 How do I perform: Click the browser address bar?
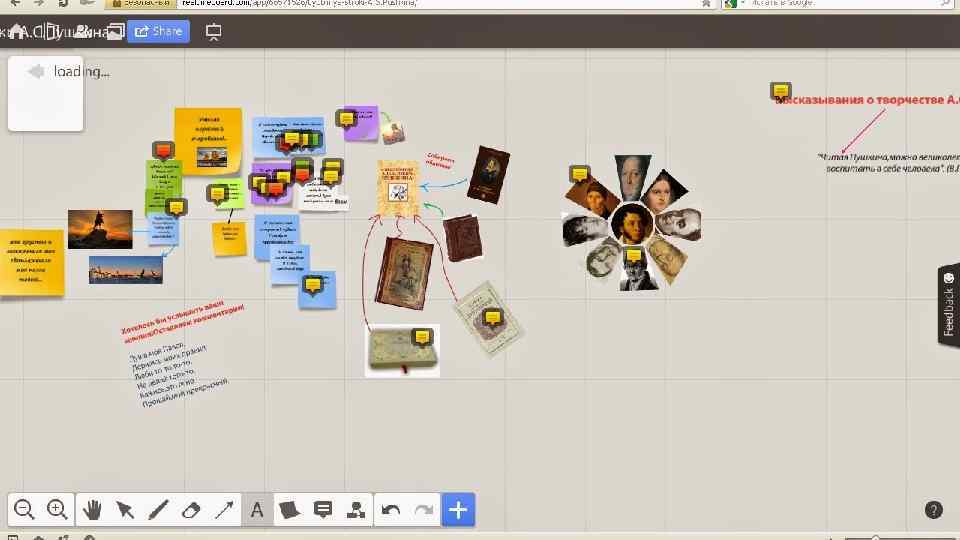[438, 3]
